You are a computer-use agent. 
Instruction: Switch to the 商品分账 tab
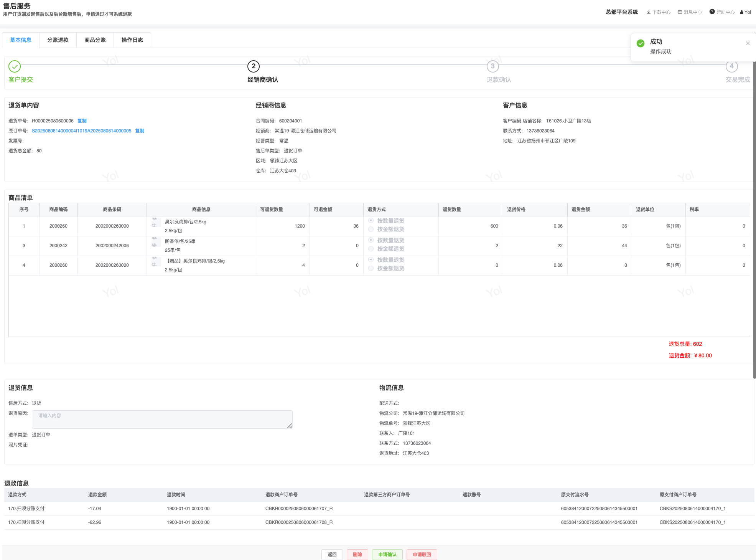click(95, 40)
